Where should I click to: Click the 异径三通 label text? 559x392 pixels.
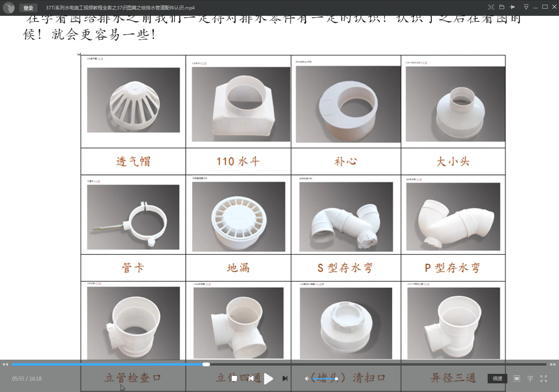(x=453, y=378)
